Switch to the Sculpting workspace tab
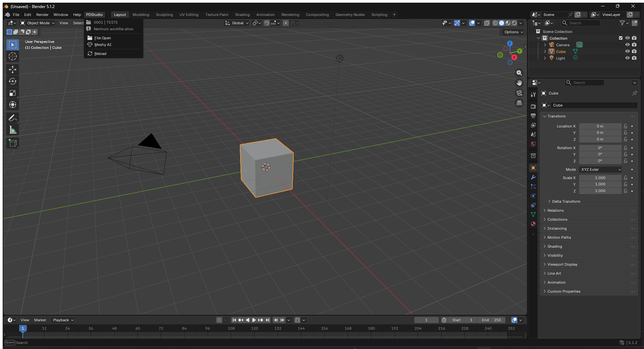The image size is (644, 349). point(164,15)
